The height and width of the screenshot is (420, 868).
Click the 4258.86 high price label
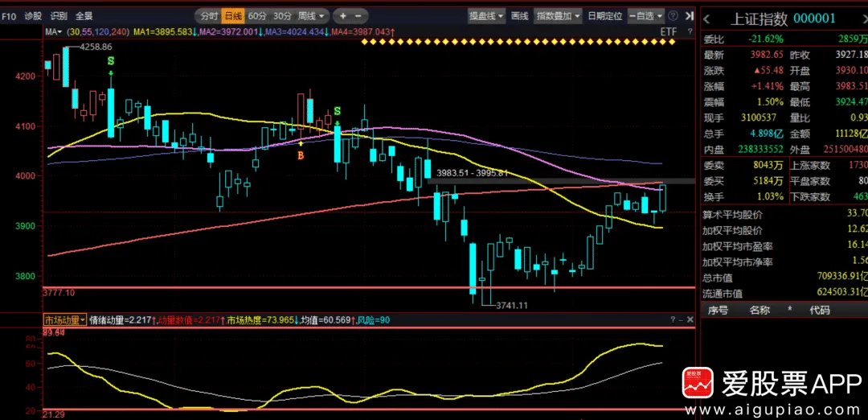(x=96, y=47)
